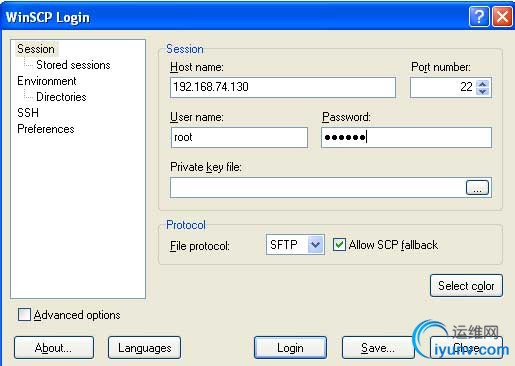Click the Password field
This screenshot has width=515, height=366.
point(406,137)
